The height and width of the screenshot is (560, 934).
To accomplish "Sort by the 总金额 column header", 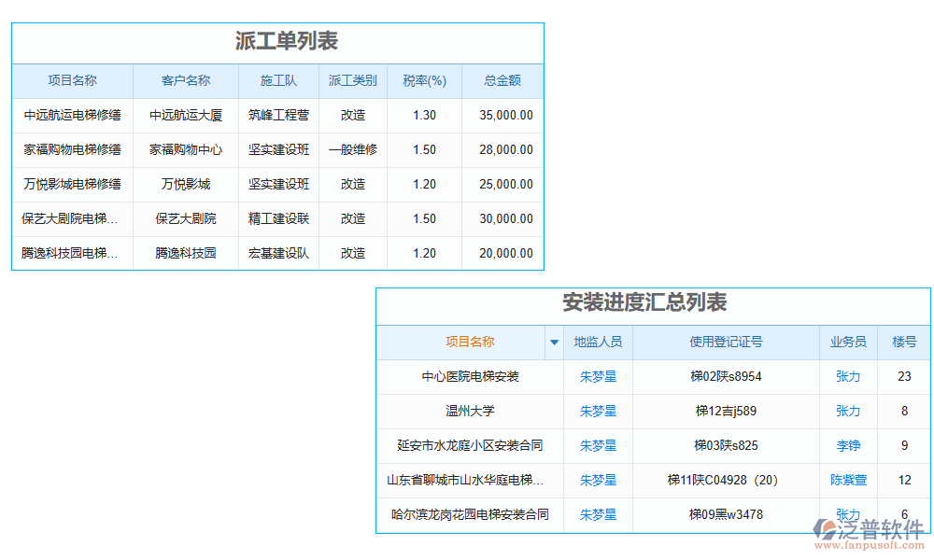I will point(502,81).
